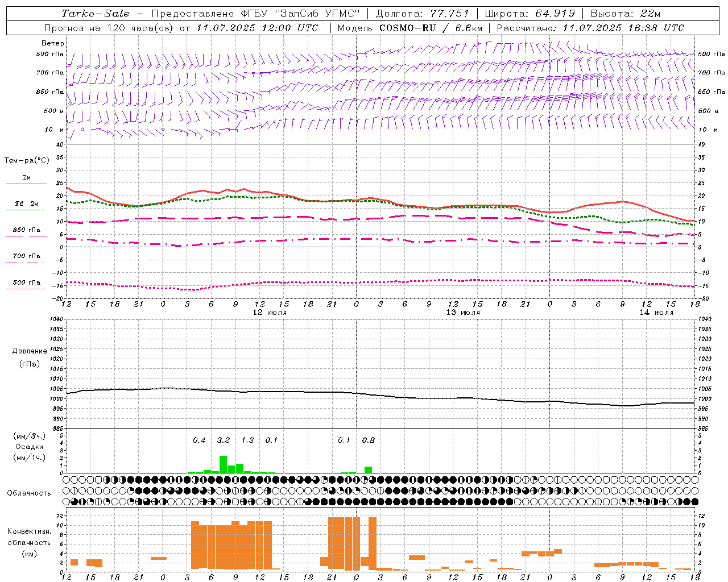Click the '14 июля' date label
728x582 pixels.
coord(656,313)
